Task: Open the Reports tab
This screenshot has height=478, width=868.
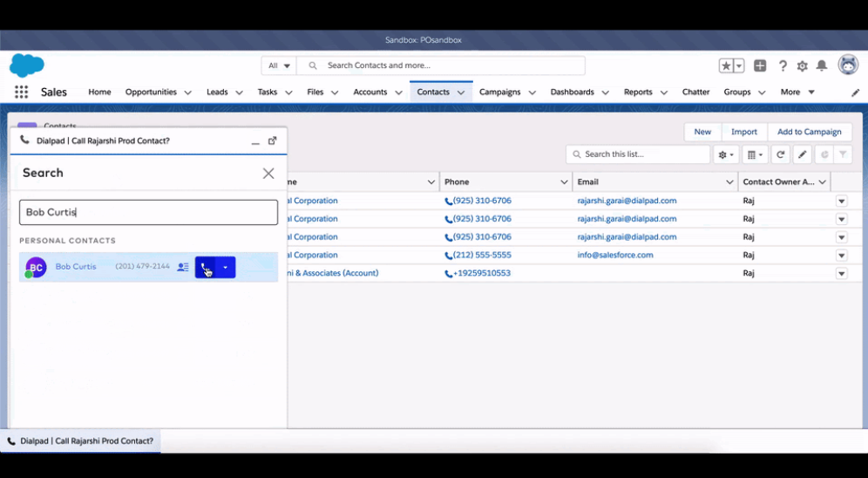Action: pos(638,92)
